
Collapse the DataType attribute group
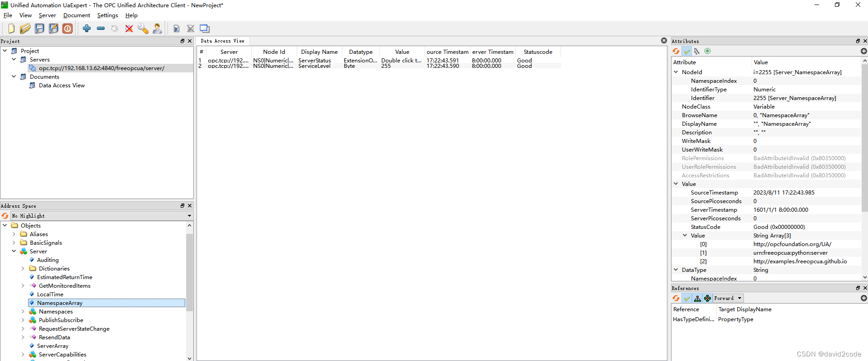click(x=676, y=270)
